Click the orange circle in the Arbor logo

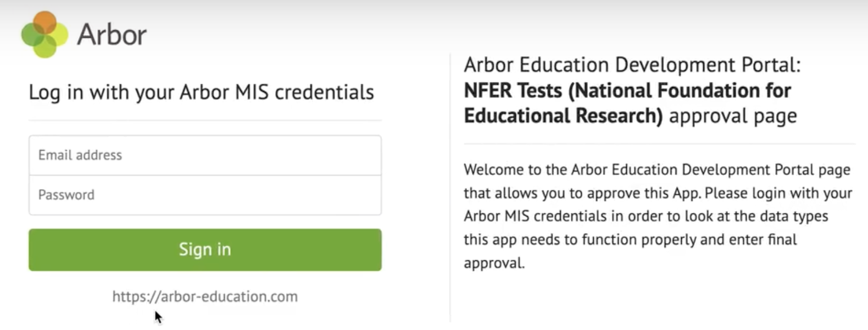click(45, 22)
